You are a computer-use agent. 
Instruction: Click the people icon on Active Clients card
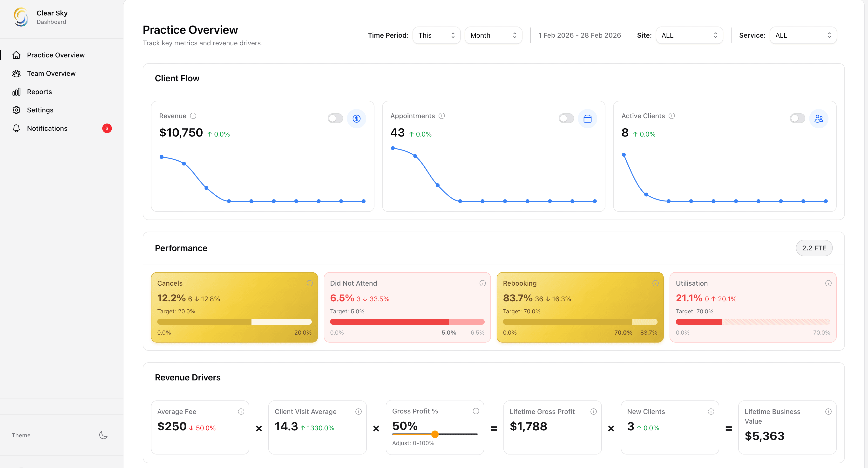coord(819,118)
